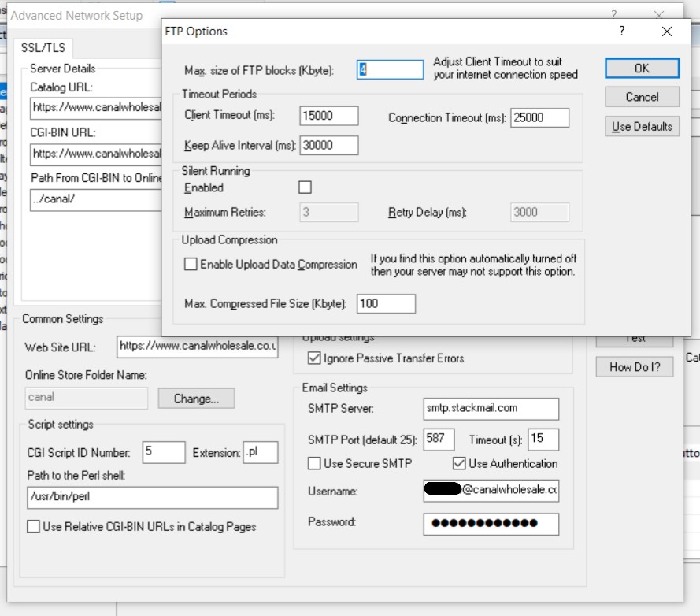Close the FTP Options dialog with X
700x616 pixels.
click(667, 32)
